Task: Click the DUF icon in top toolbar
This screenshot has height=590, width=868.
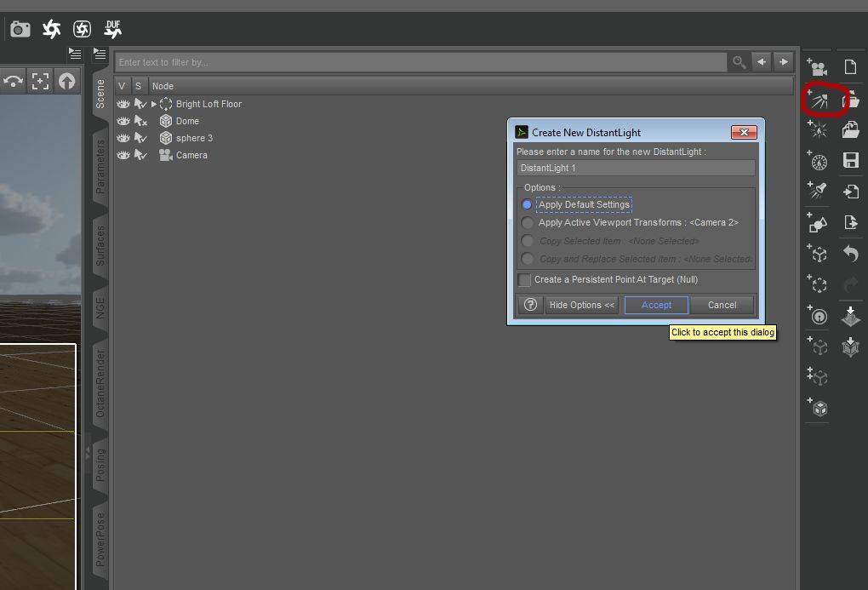Action: tap(113, 29)
